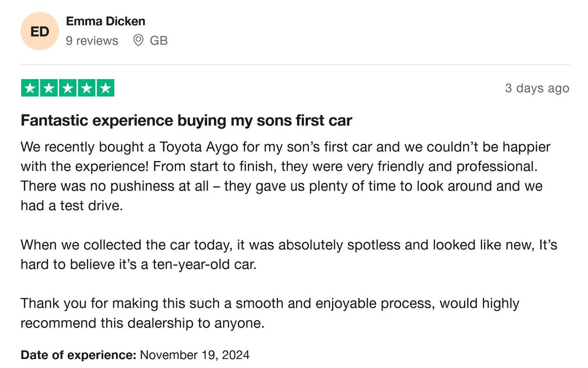
Task: Click the ED avatar circle
Action: point(40,31)
